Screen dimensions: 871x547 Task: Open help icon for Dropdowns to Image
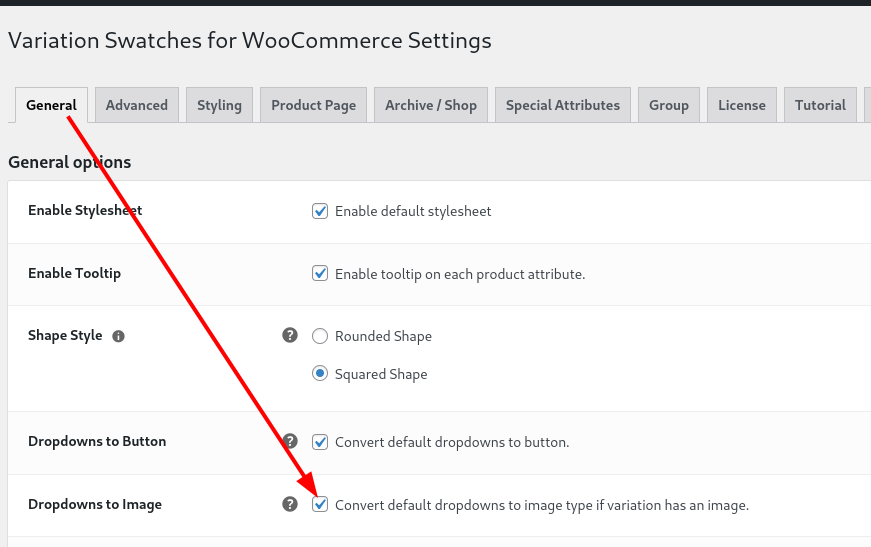coord(290,504)
